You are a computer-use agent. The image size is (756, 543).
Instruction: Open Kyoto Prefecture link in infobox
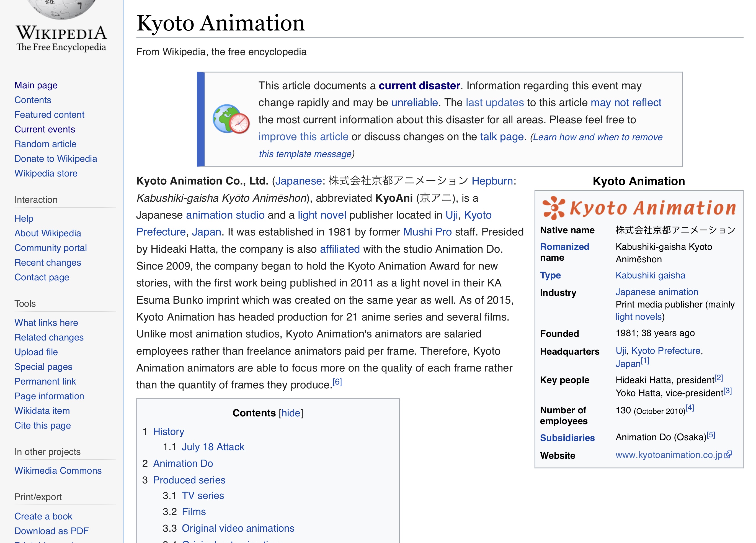coord(666,351)
